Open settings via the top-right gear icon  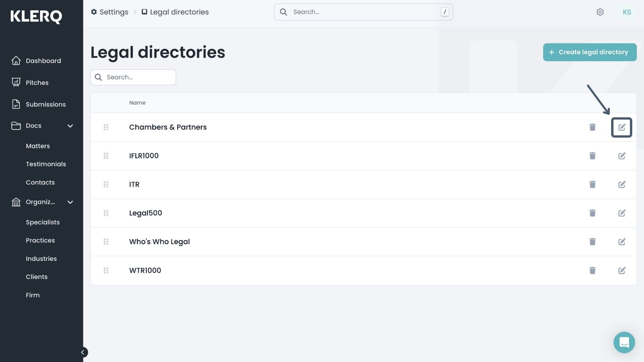tap(600, 12)
